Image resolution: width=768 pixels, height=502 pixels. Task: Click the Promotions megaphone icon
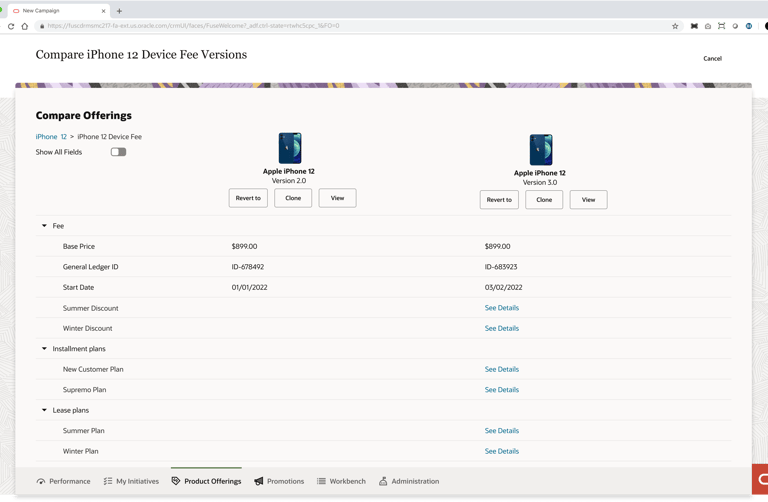259,481
